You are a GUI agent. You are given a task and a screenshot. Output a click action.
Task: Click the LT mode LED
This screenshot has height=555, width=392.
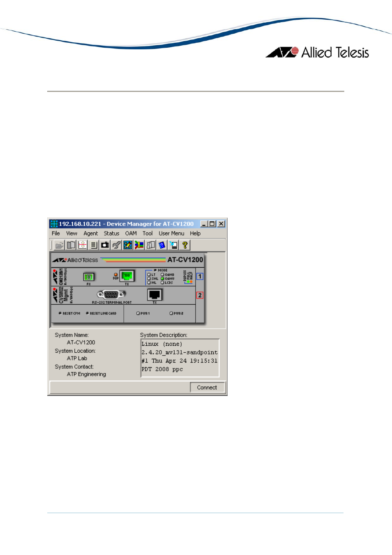click(x=149, y=275)
